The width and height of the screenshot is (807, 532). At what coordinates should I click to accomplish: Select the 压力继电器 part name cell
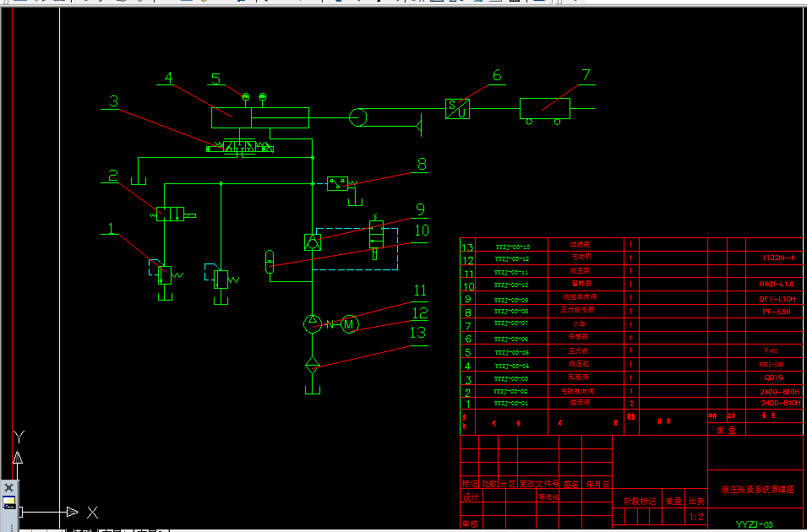(577, 310)
